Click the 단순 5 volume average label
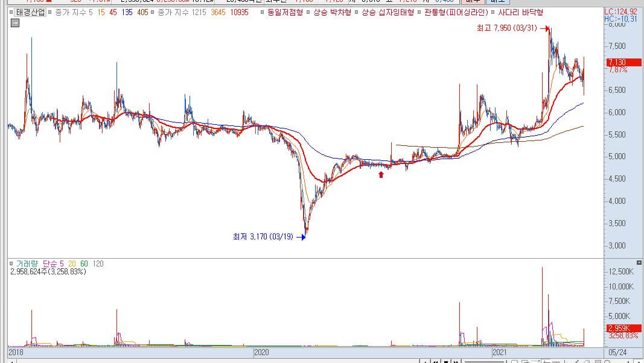 point(53,264)
